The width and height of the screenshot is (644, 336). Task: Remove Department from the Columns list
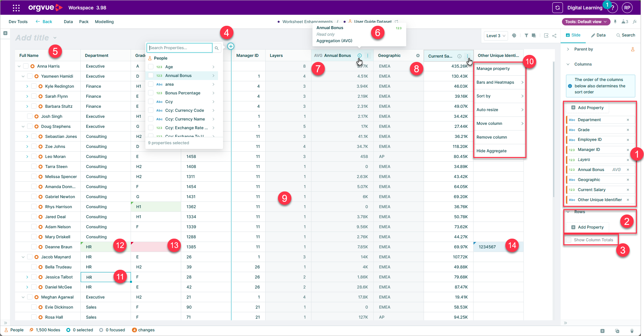[x=628, y=120]
